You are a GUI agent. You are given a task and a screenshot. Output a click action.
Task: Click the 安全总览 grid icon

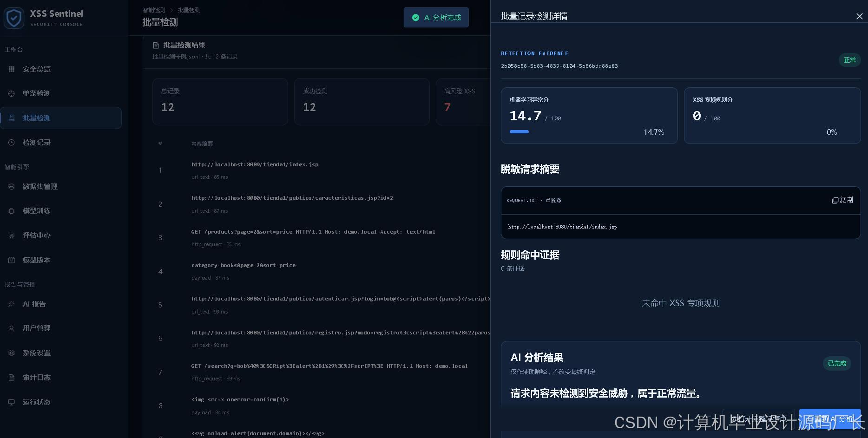pyautogui.click(x=12, y=69)
